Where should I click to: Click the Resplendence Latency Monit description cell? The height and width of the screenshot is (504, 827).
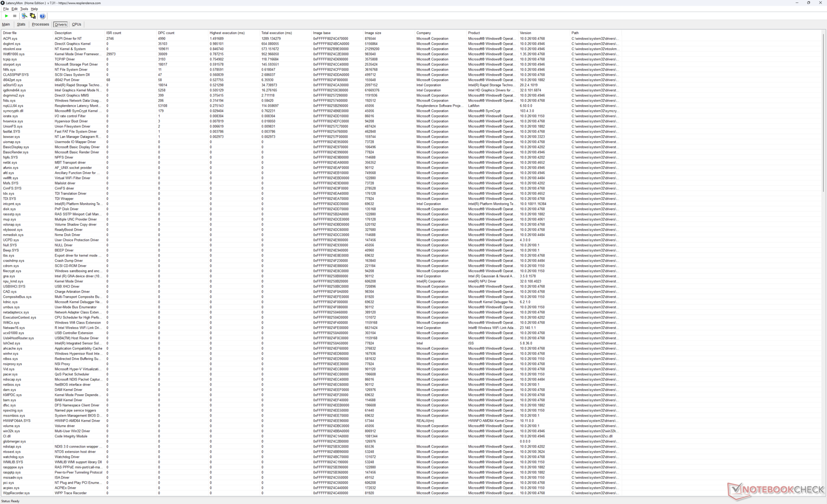coord(78,106)
